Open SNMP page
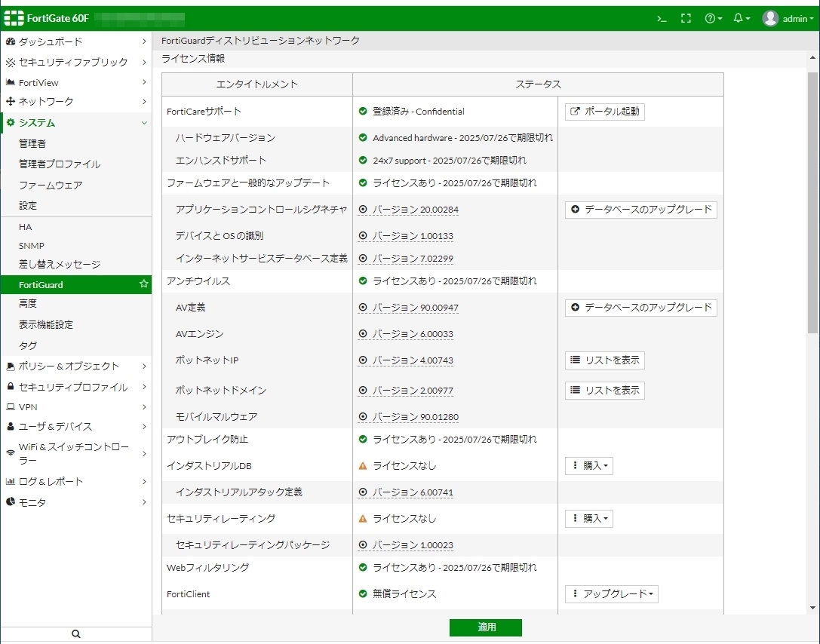The height and width of the screenshot is (644, 820). pyautogui.click(x=32, y=246)
